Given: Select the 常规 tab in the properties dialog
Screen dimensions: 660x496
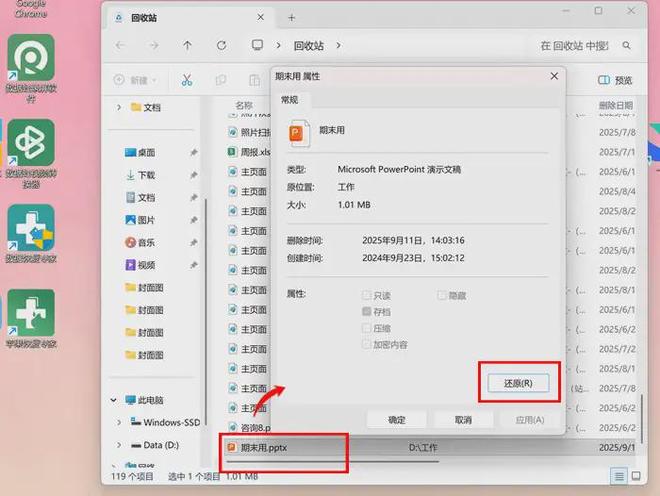Looking at the screenshot, I should [x=290, y=100].
